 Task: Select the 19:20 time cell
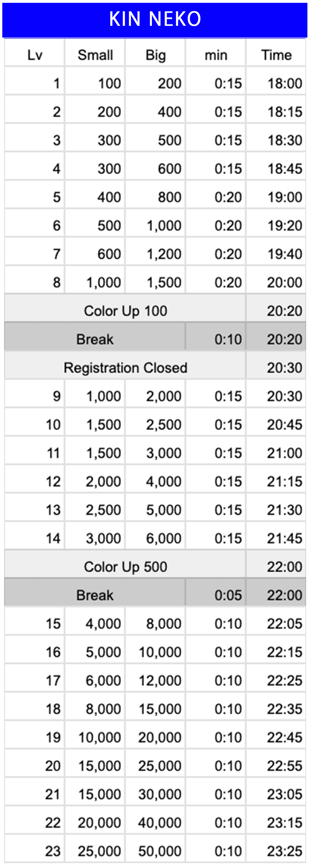[x=284, y=226]
